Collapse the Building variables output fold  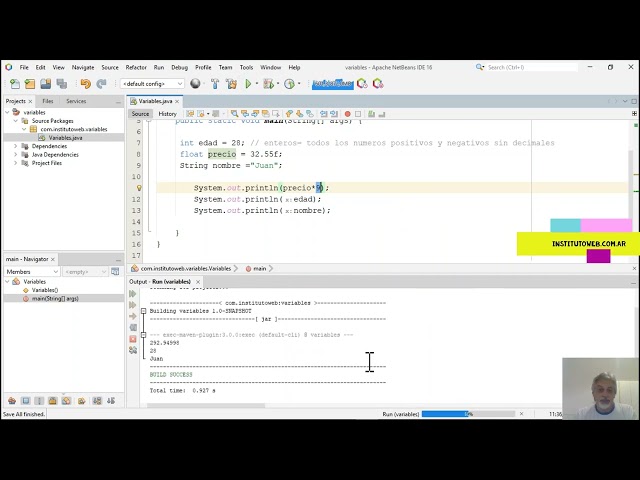click(x=143, y=311)
